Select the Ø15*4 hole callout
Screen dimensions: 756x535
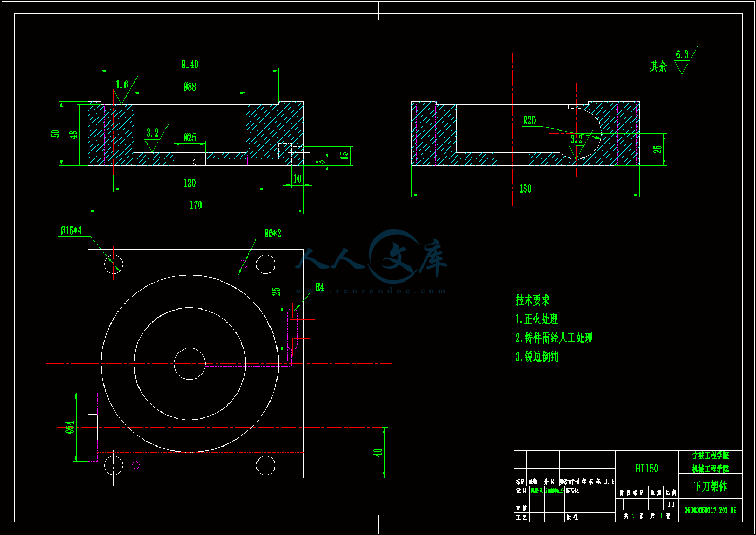(x=71, y=230)
